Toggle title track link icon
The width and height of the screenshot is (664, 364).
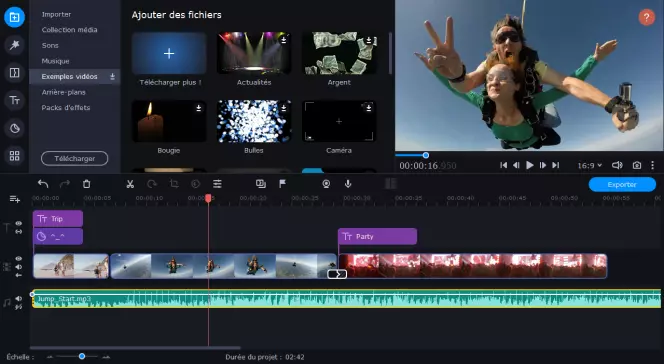point(19,232)
